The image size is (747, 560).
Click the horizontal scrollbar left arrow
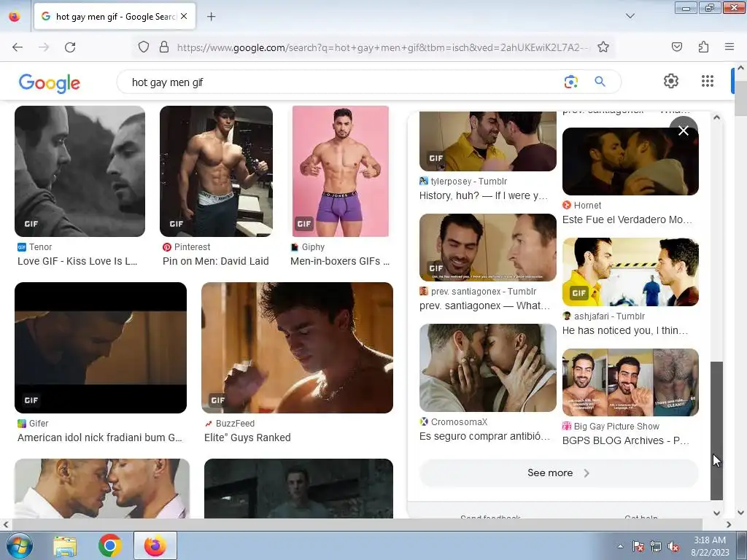pos(6,524)
